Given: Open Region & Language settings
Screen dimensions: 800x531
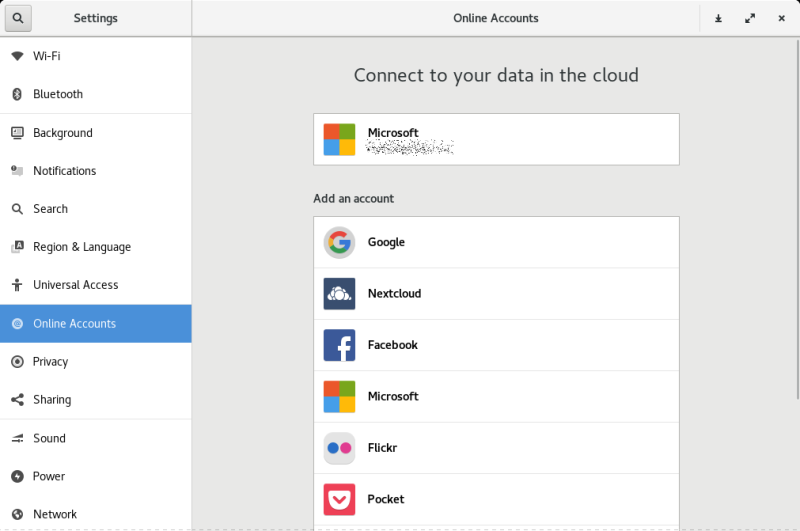Looking at the screenshot, I should 81,247.
